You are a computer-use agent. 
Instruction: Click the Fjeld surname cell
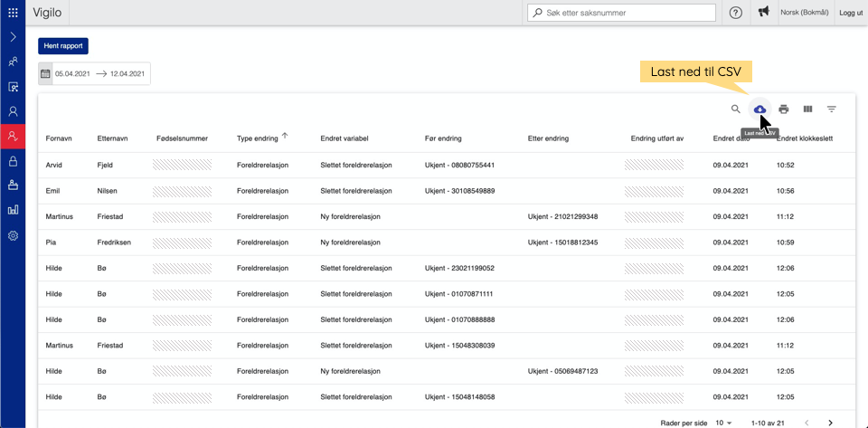[x=105, y=165]
